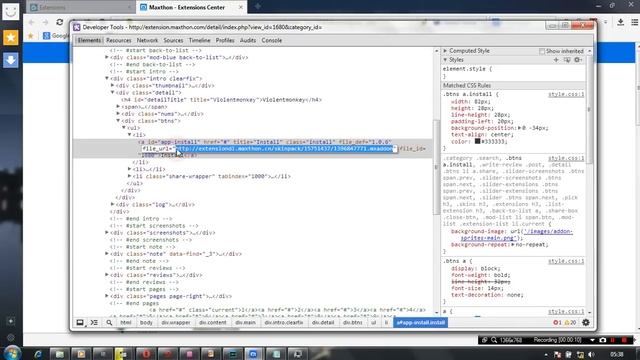Click the recorder camera snapshot icon
640x360 pixels.
(602, 340)
